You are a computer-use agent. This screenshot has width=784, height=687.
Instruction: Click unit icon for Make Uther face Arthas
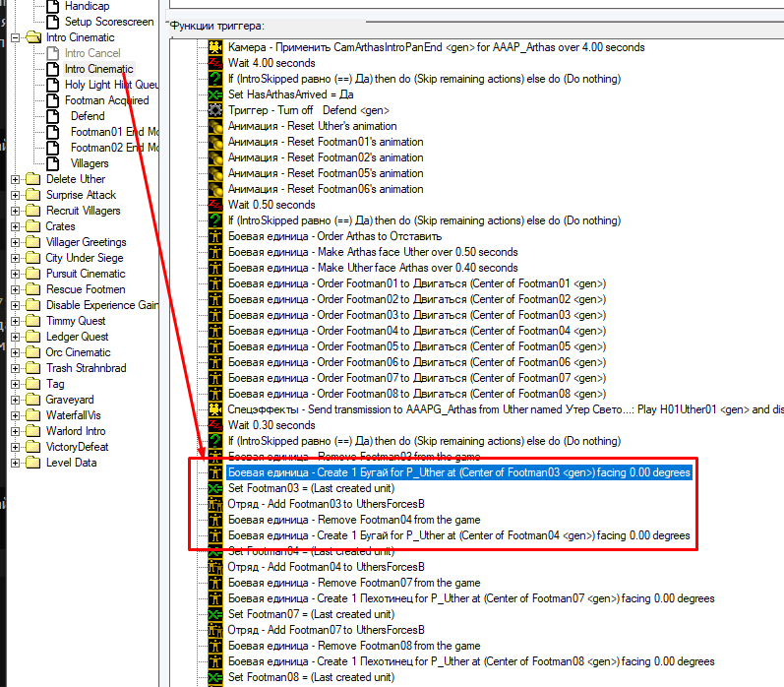tap(215, 268)
